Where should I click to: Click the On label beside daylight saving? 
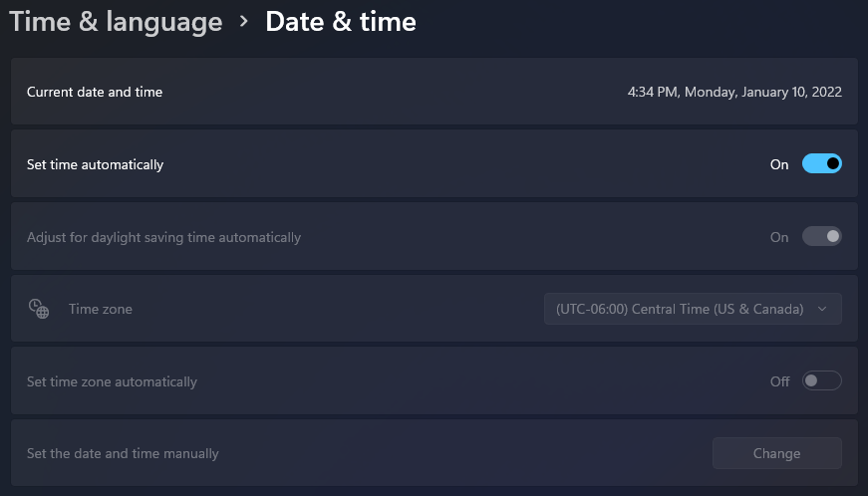point(779,237)
